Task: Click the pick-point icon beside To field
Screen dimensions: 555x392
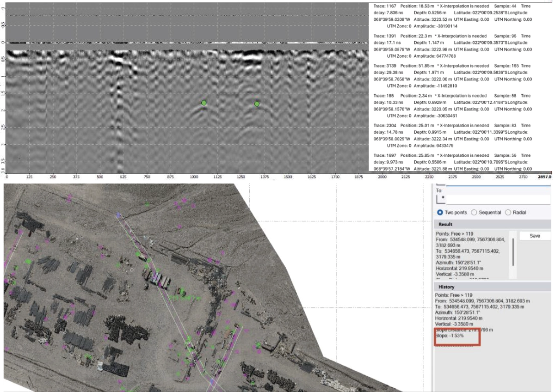Action: coord(440,199)
